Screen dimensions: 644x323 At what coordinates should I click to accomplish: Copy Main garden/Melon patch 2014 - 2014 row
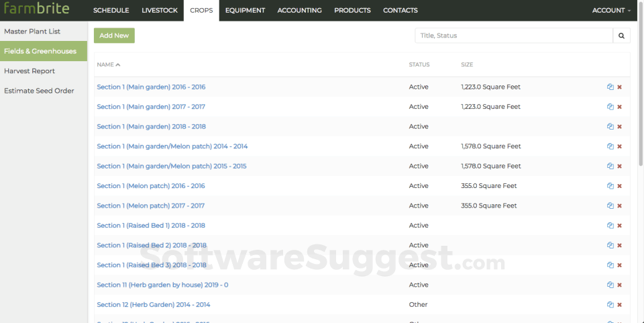[610, 146]
